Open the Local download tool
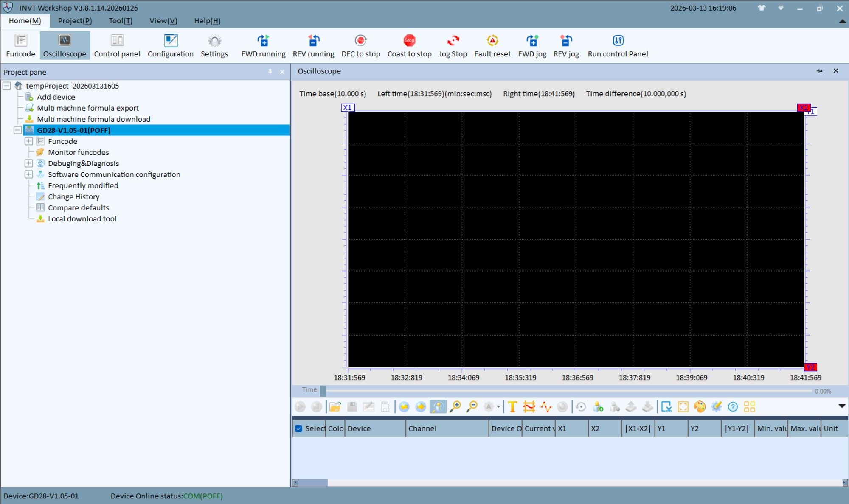Viewport: 849px width, 504px height. [82, 218]
